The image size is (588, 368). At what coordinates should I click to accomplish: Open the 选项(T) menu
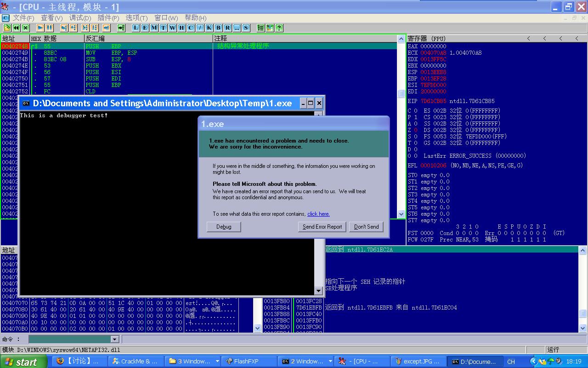(x=136, y=18)
